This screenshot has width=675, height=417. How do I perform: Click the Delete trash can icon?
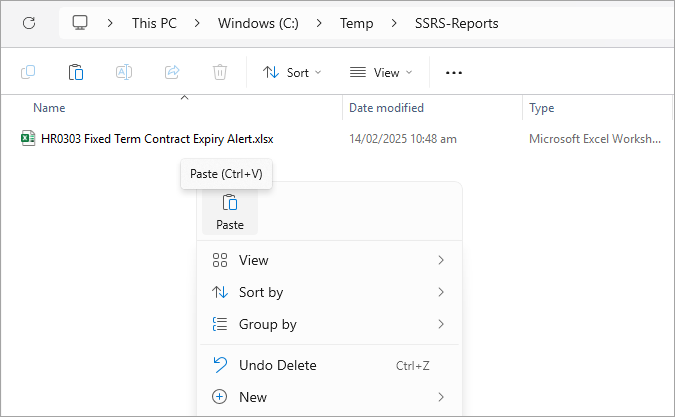click(x=220, y=72)
